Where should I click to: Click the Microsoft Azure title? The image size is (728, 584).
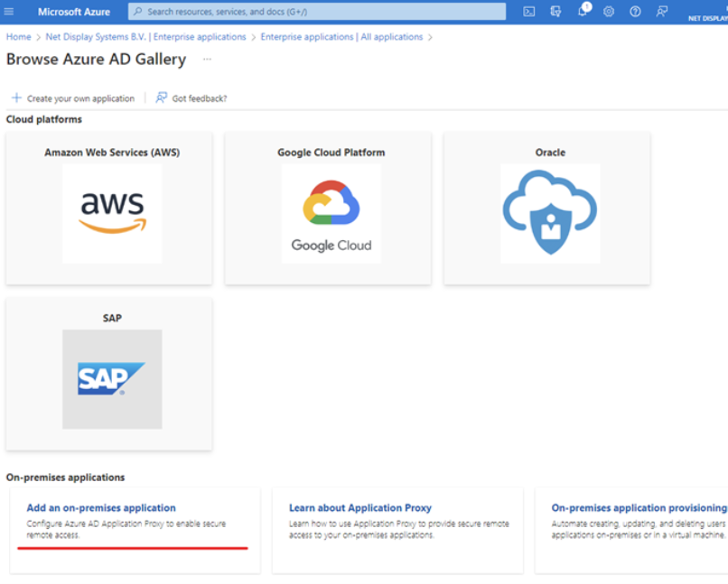click(74, 12)
